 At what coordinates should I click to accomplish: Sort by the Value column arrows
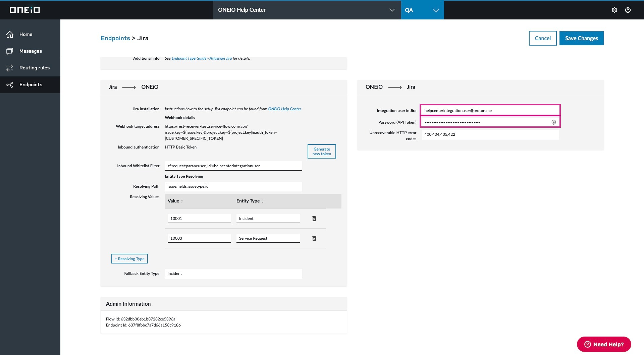click(x=182, y=201)
